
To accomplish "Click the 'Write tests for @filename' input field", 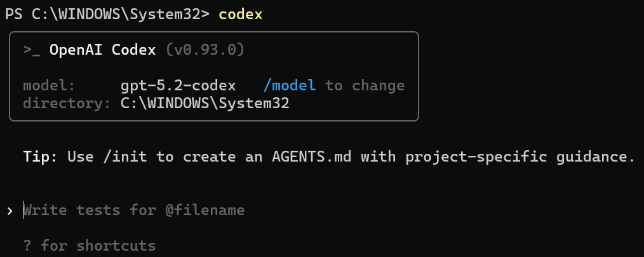I will (134, 210).
